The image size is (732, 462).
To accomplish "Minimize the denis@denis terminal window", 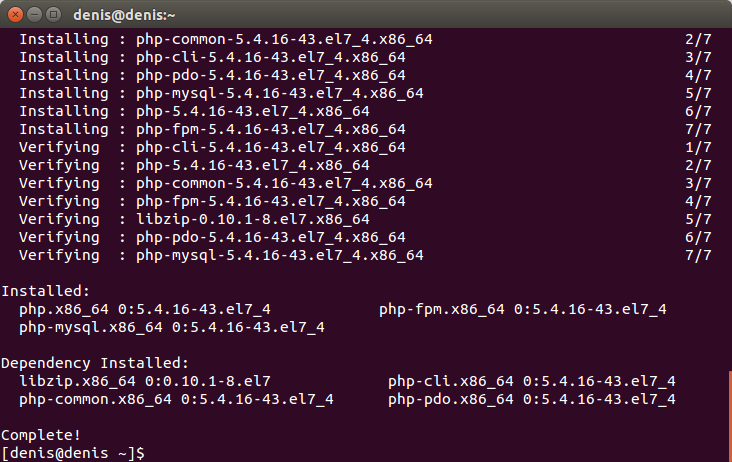I will pos(35,15).
